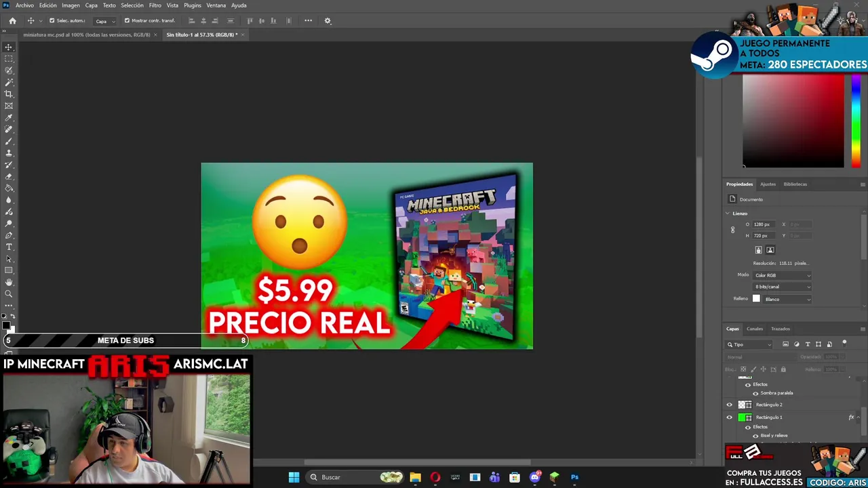Open the Archivo menu
The width and height of the screenshot is (868, 488).
[x=24, y=5]
